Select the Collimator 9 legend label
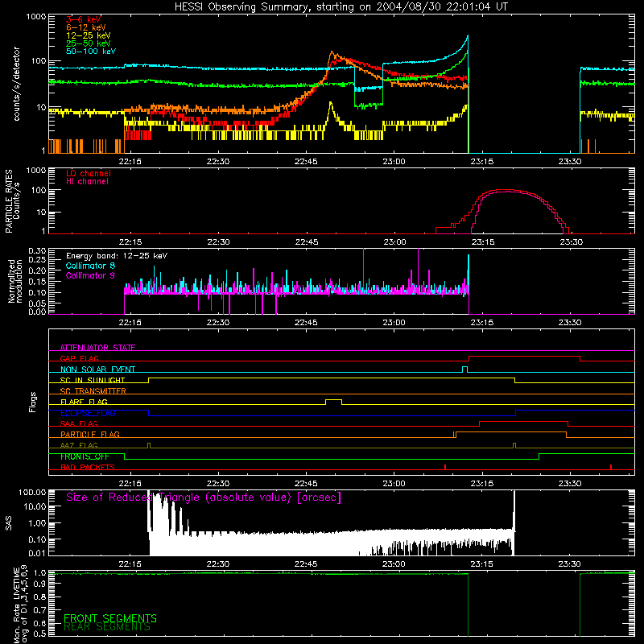Image resolution: width=644 pixels, height=644 pixels. tap(90, 275)
